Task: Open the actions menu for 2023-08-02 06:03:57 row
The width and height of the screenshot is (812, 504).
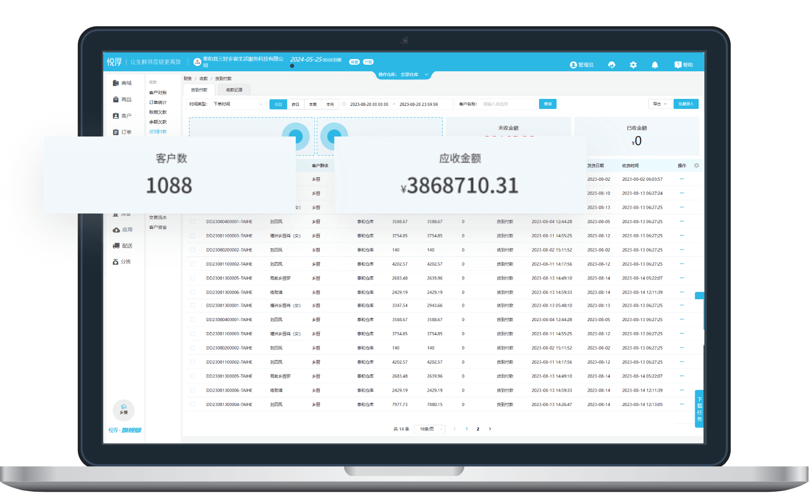Action: point(682,179)
